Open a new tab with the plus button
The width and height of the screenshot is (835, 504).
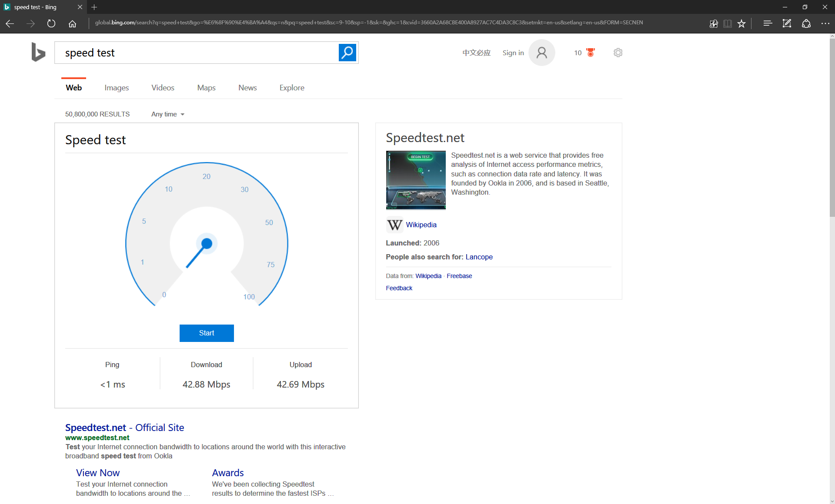pos(94,7)
